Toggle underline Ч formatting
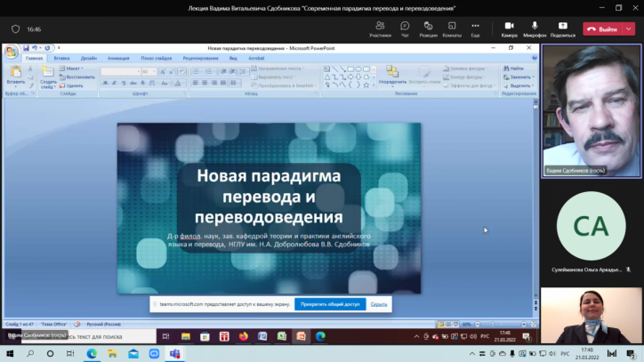The width and height of the screenshot is (644, 362). click(x=124, y=83)
